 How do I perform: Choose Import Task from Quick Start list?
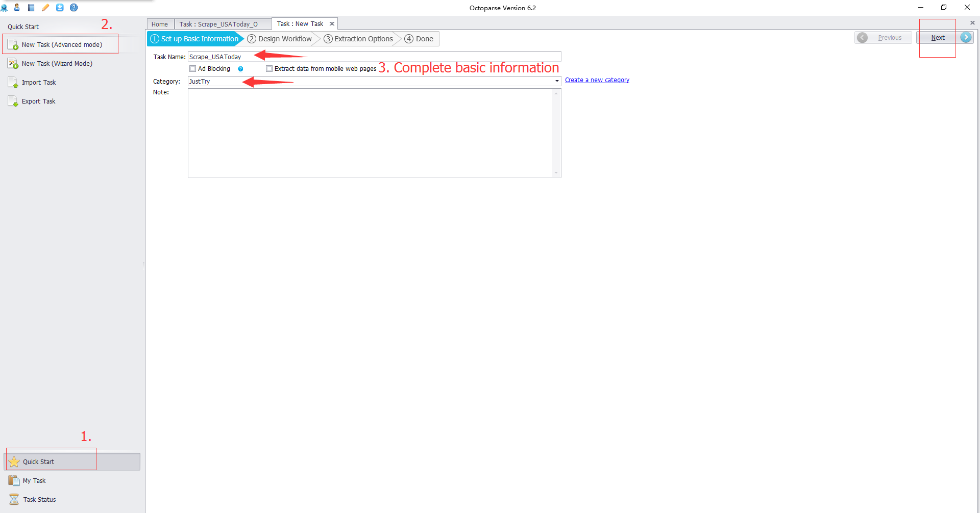39,82
